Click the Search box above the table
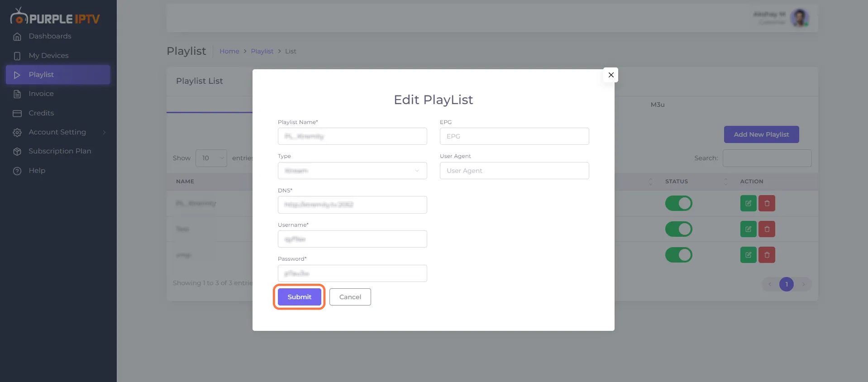 tap(767, 158)
